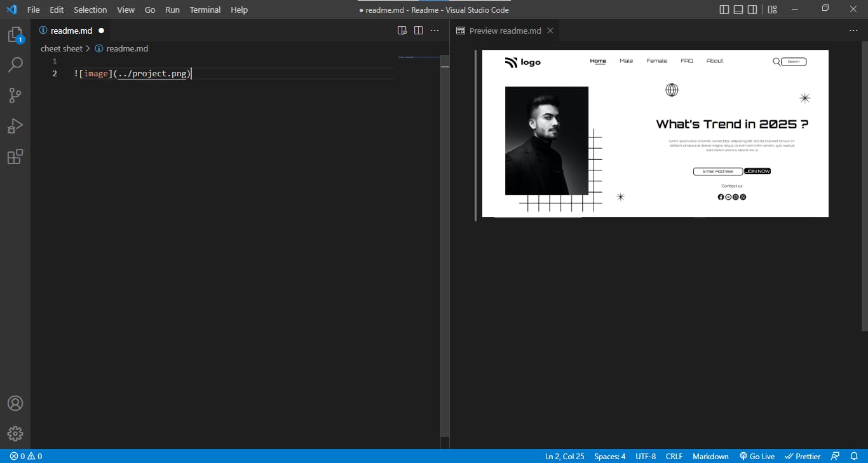Screen dimensions: 868x463
Task: Click the Go Live status button
Action: (x=757, y=456)
